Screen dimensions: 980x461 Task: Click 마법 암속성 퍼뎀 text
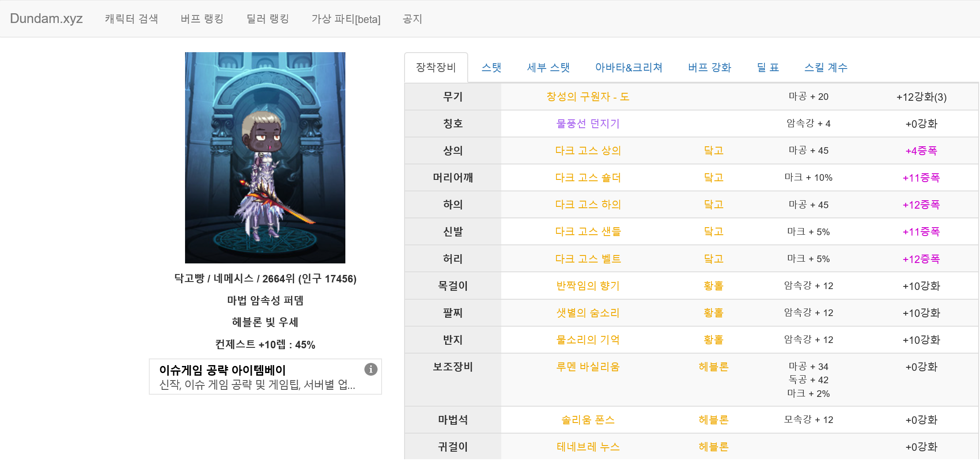pyautogui.click(x=265, y=301)
